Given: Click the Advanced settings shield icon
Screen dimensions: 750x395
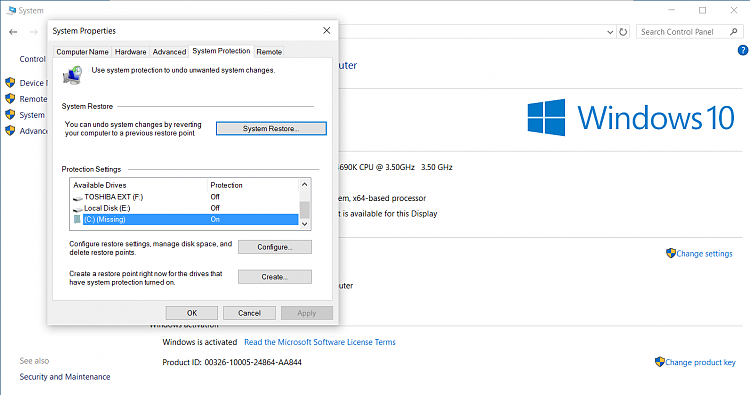Looking at the screenshot, I should click(10, 130).
